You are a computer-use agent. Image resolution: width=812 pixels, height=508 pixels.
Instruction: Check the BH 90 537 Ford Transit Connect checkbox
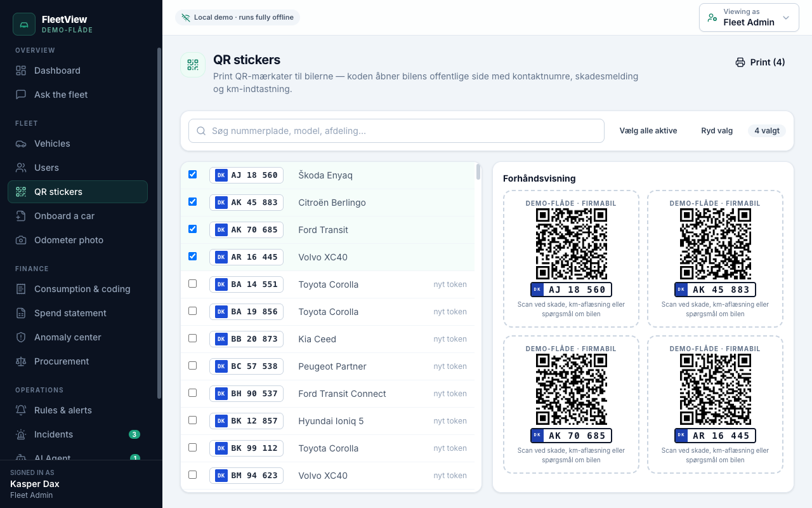[x=193, y=392]
